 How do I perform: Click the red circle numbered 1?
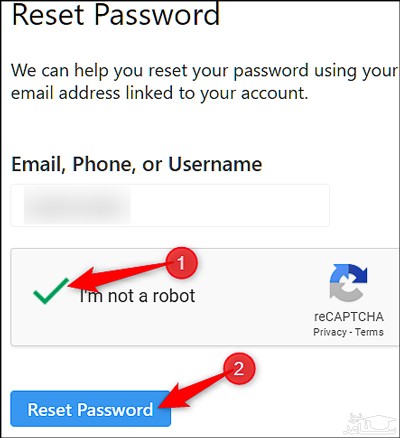[182, 263]
